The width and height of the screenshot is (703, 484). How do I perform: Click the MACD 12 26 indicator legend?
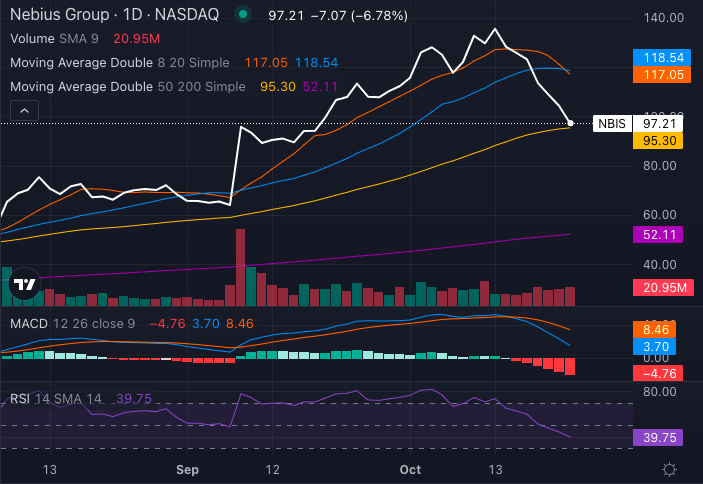(x=70, y=323)
